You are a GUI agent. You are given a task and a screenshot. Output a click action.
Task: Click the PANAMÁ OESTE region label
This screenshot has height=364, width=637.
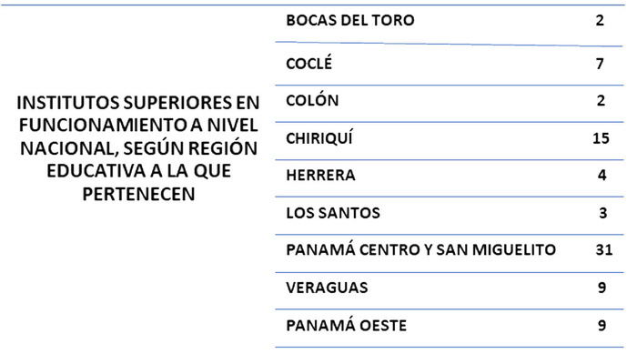(346, 325)
